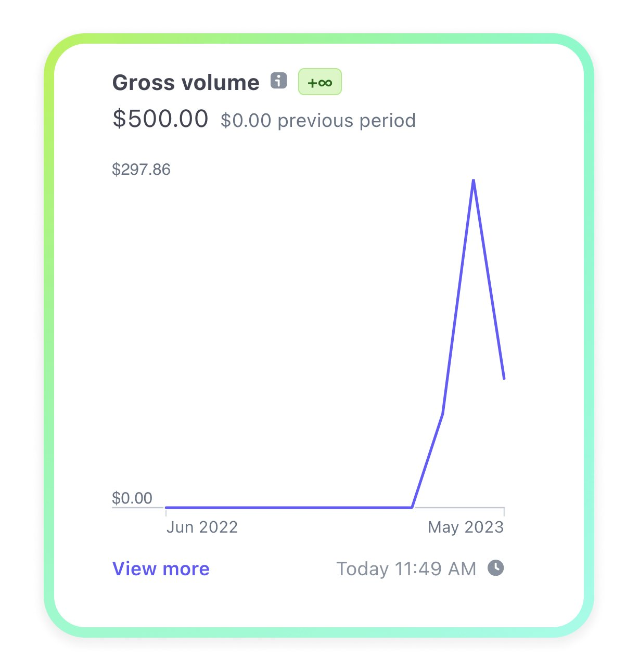The width and height of the screenshot is (639, 672).
Task: Click the axis tick mark above May 2023
Action: click(504, 512)
